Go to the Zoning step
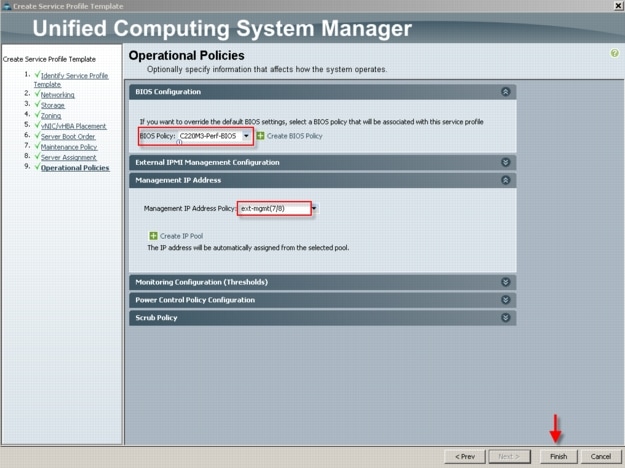The height and width of the screenshot is (468, 625). pos(51,116)
